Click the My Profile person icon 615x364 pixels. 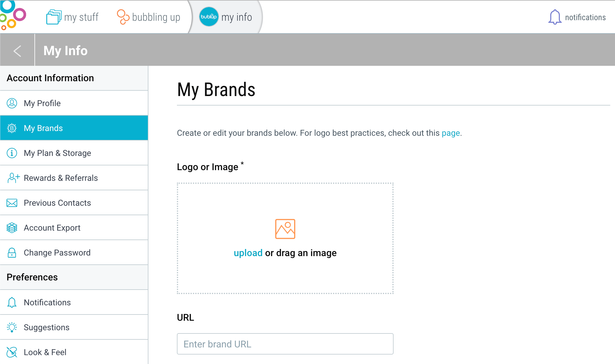[x=12, y=103]
